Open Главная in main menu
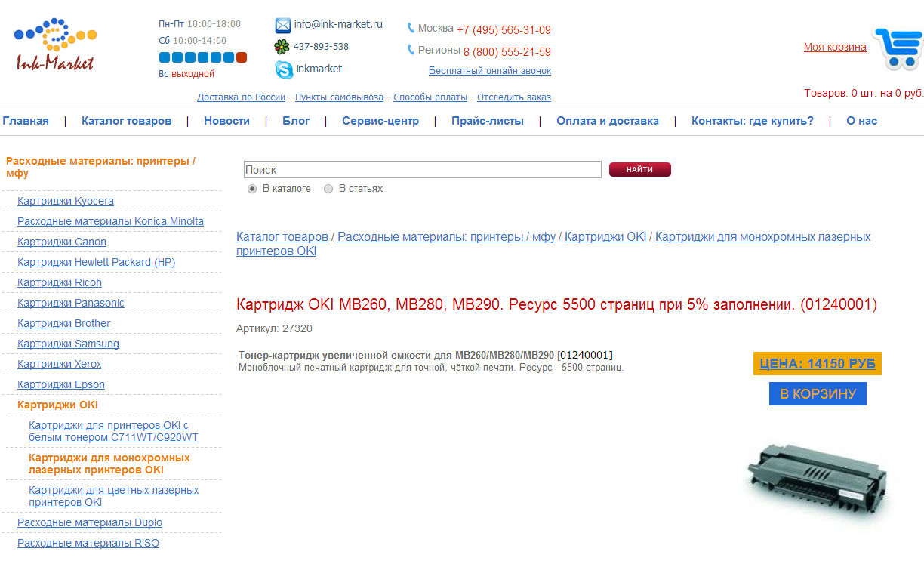The width and height of the screenshot is (924, 564). pos(26,121)
